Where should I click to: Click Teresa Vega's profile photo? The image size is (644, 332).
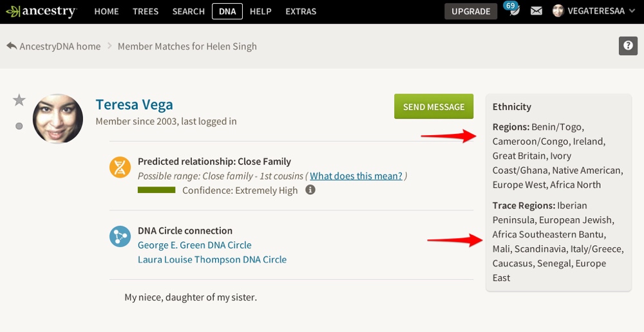[x=58, y=119]
